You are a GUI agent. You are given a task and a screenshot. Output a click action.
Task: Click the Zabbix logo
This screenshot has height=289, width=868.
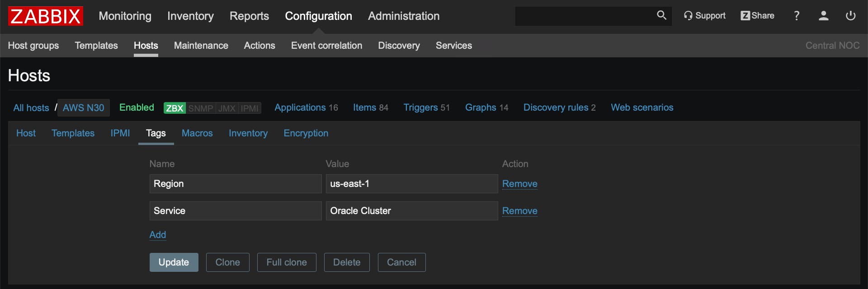click(46, 16)
